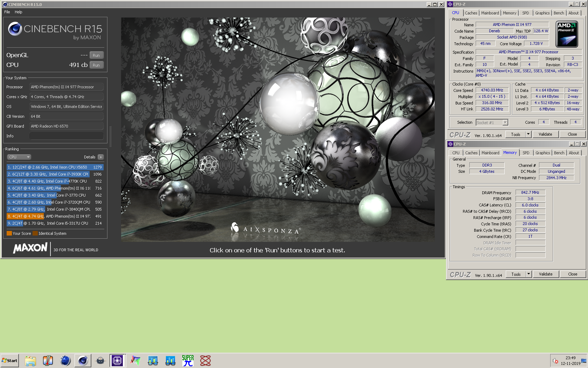The width and height of the screenshot is (588, 368).
Task: Click Close button in top CPU-Z window
Action: pos(573,134)
